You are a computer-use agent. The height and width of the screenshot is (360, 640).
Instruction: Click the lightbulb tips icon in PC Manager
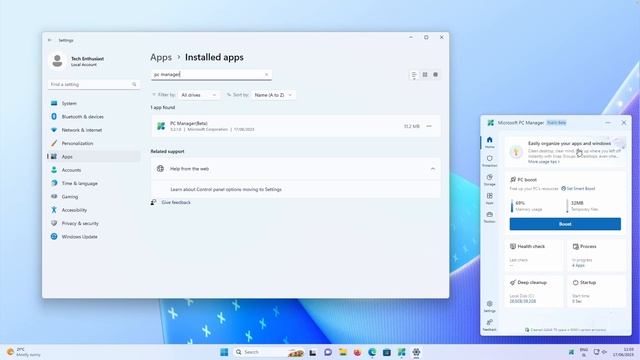point(516,152)
